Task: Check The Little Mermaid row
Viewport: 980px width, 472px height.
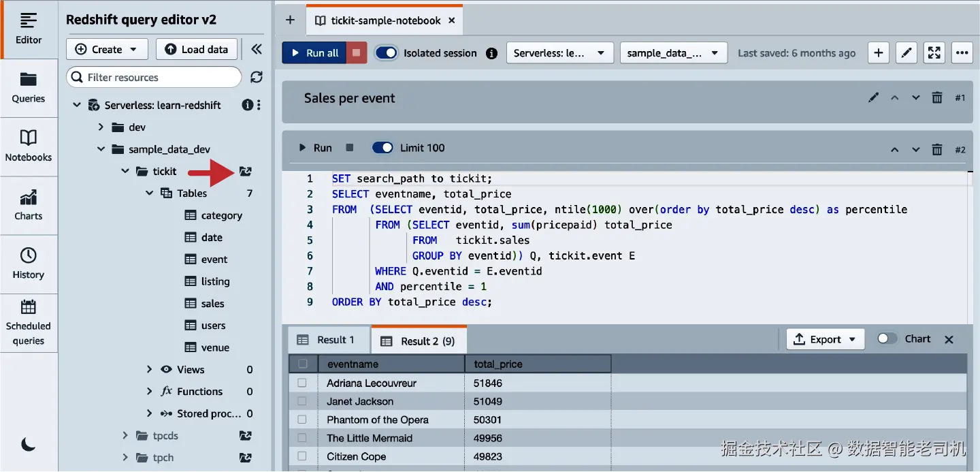Action: pos(302,438)
